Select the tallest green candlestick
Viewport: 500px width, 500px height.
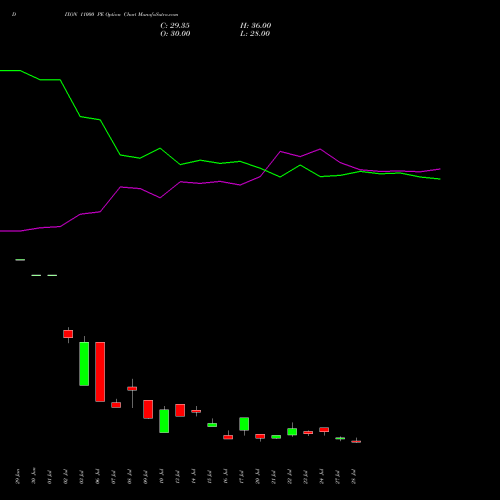(84, 364)
